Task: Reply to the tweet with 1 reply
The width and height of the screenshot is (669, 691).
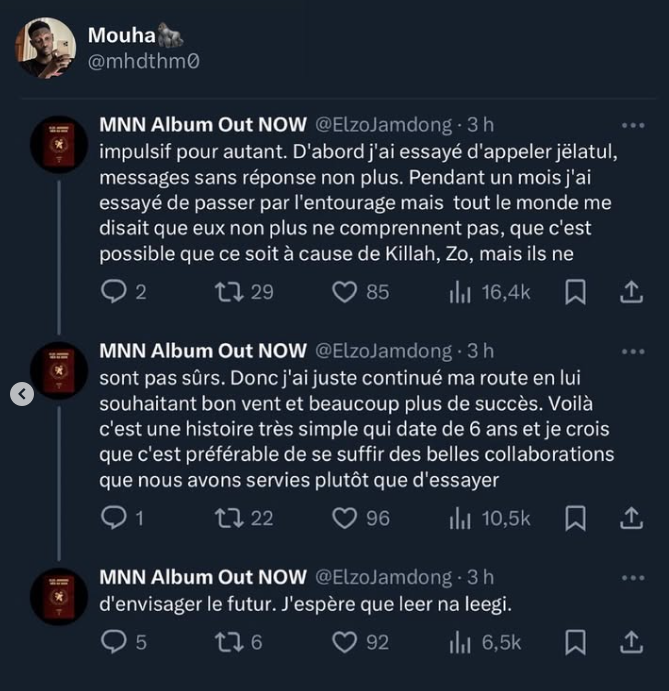Action: [116, 517]
